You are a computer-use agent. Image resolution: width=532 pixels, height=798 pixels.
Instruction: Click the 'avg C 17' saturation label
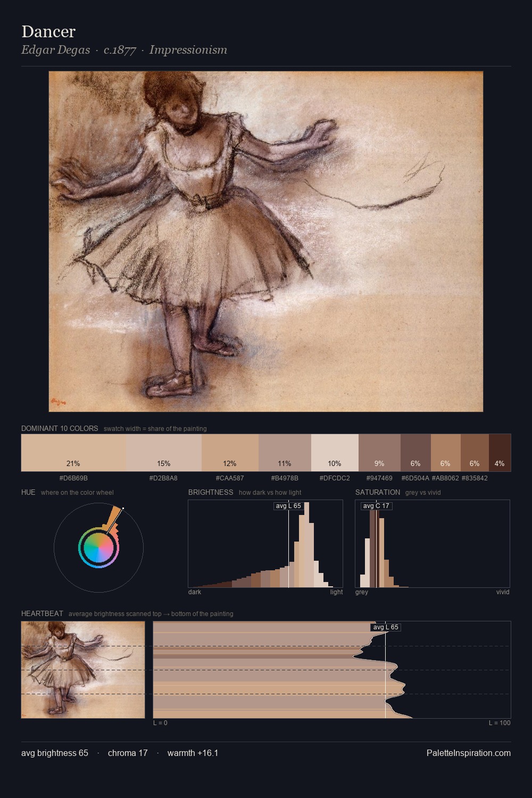pos(376,506)
